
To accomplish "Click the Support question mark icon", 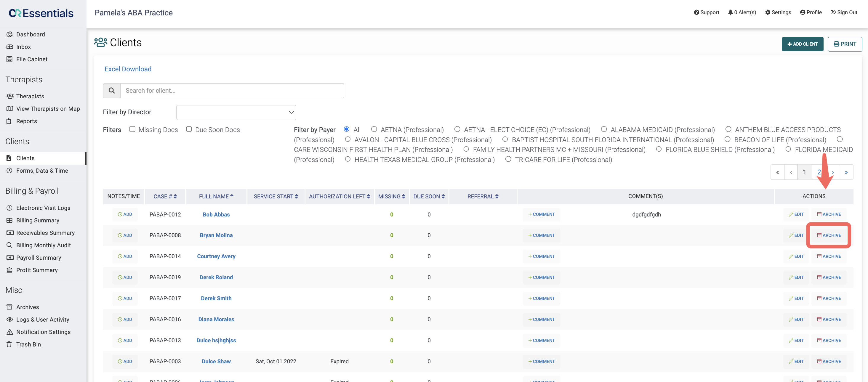I will click(696, 12).
